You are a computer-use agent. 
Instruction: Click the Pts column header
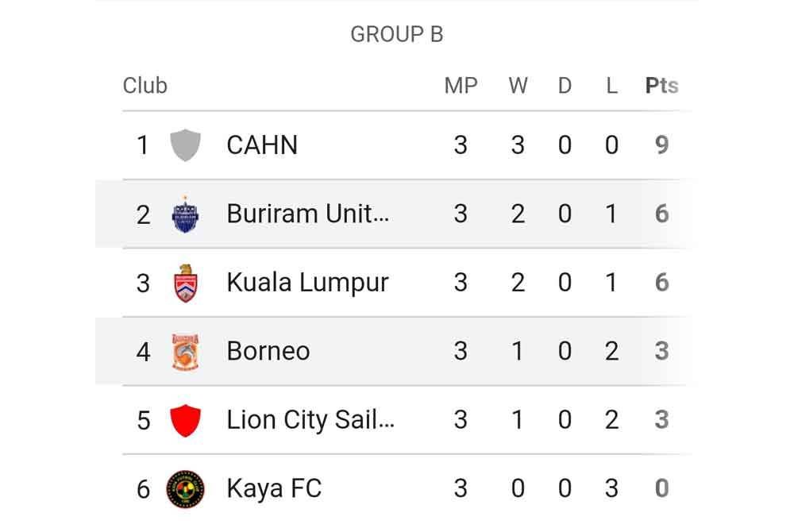coord(661,86)
